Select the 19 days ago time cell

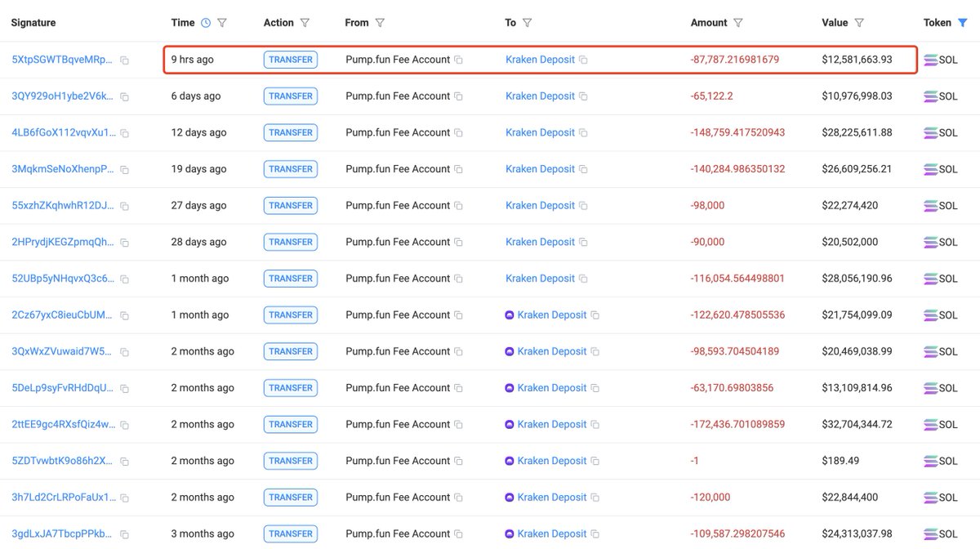198,169
